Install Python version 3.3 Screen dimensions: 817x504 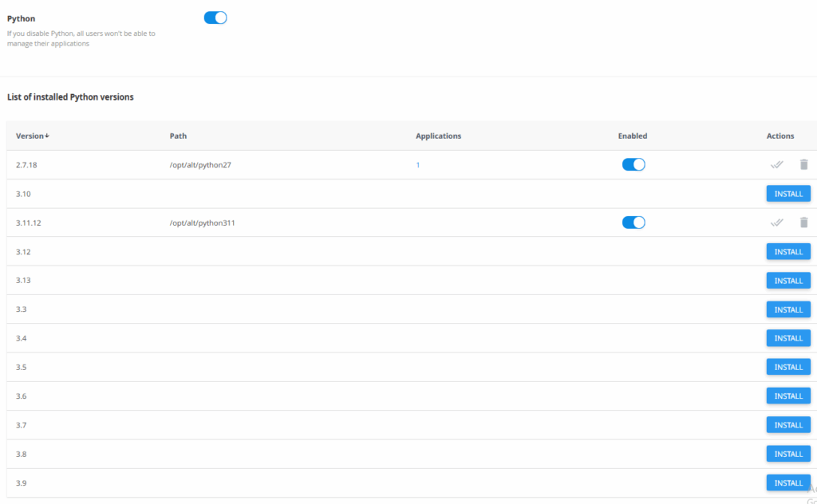pyautogui.click(x=788, y=309)
